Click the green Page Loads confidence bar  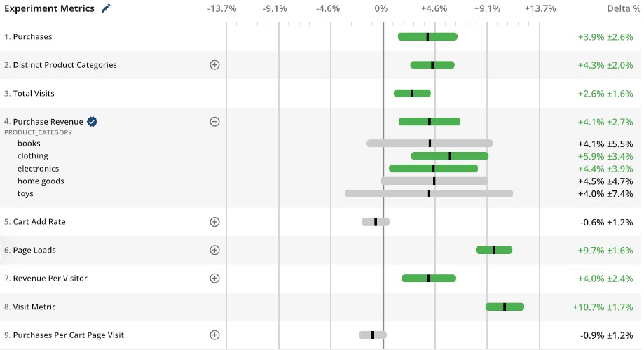(x=494, y=250)
